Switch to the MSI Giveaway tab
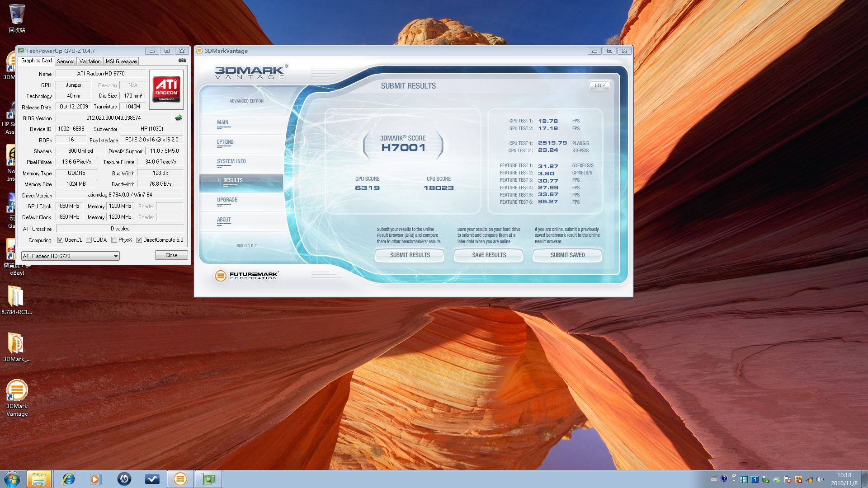Viewport: 868px width, 488px height. [121, 61]
